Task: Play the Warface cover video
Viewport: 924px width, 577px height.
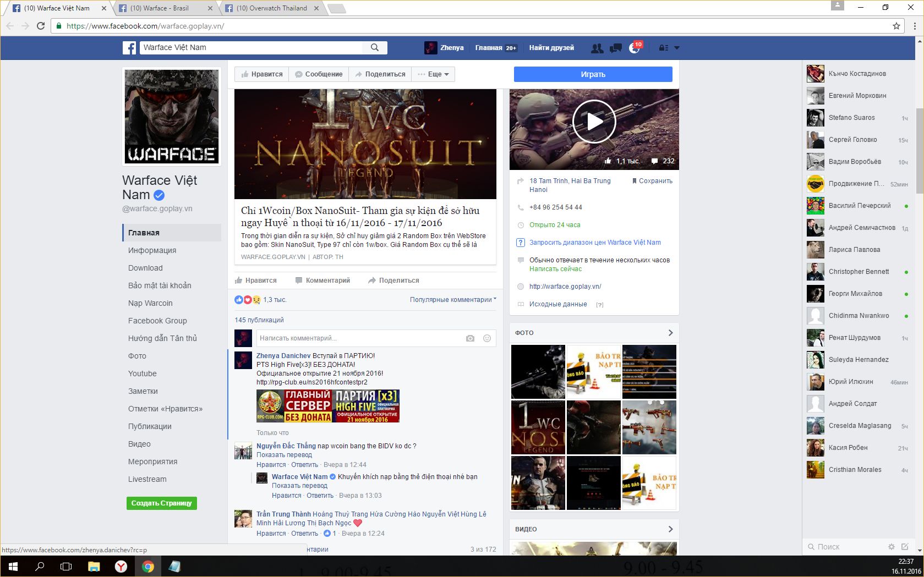Action: click(x=594, y=122)
